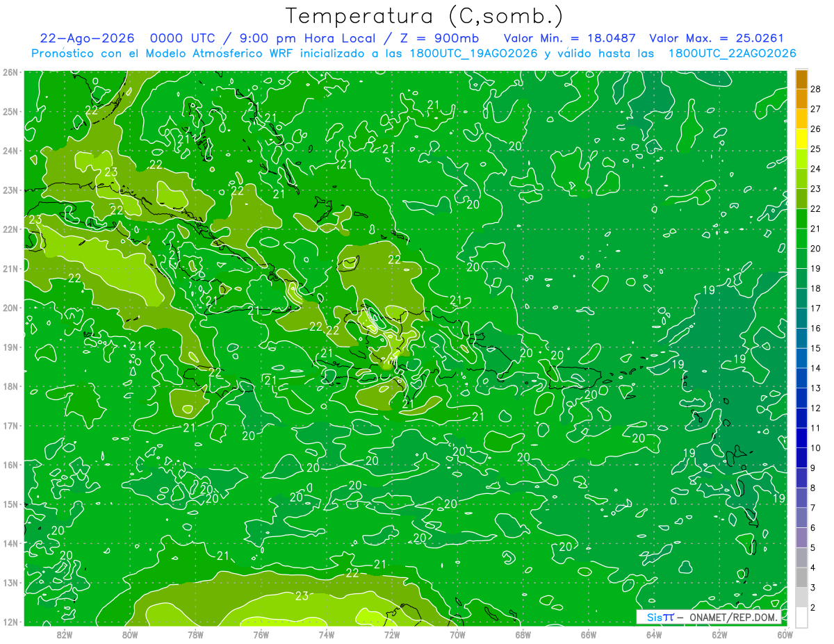Click the 24N latitude axis label

tap(10, 151)
